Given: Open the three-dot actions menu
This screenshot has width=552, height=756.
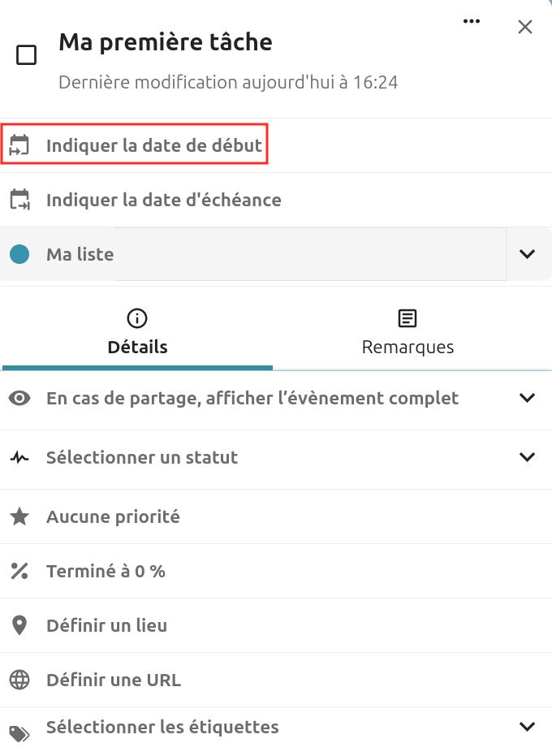Looking at the screenshot, I should pos(472,23).
